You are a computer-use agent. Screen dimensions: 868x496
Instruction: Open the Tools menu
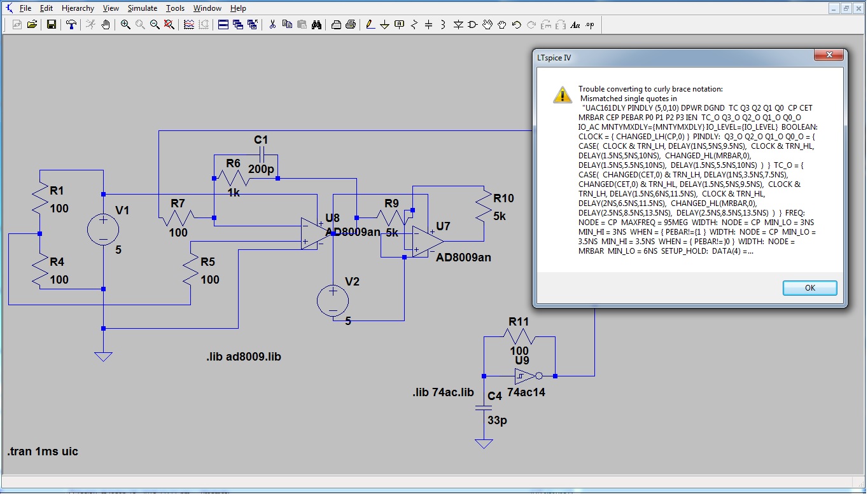pyautogui.click(x=175, y=8)
